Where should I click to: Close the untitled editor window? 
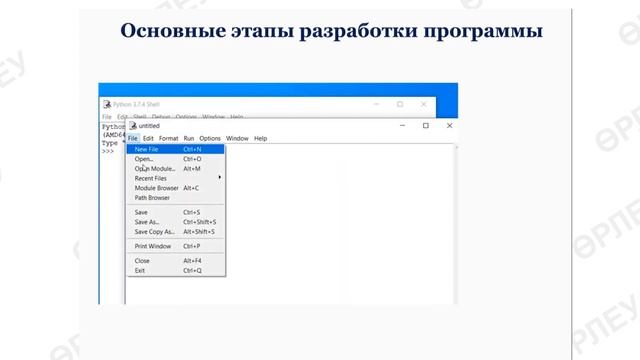pos(449,125)
